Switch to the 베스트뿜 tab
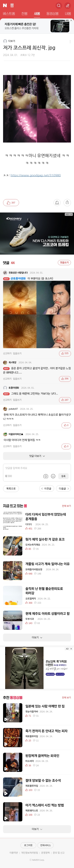Viewport: 74px width, 868px height. (x=9, y=13)
